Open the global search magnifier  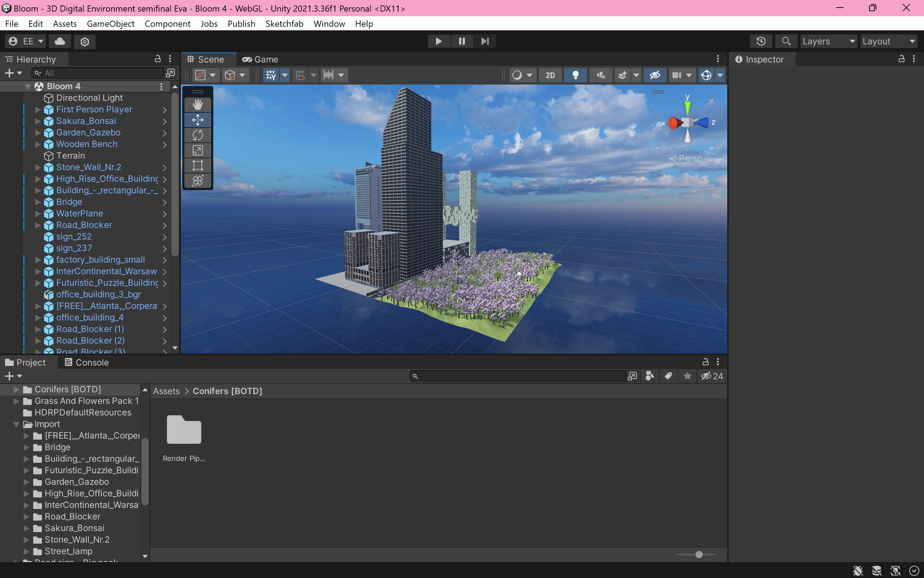point(786,41)
